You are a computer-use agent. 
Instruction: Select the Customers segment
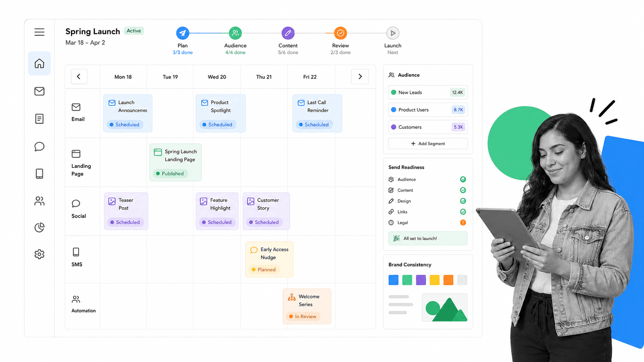coord(428,127)
